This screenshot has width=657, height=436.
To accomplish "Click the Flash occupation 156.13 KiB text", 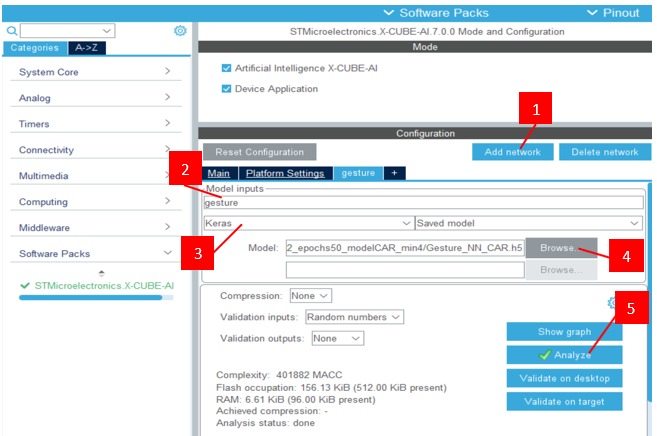I will (x=331, y=388).
